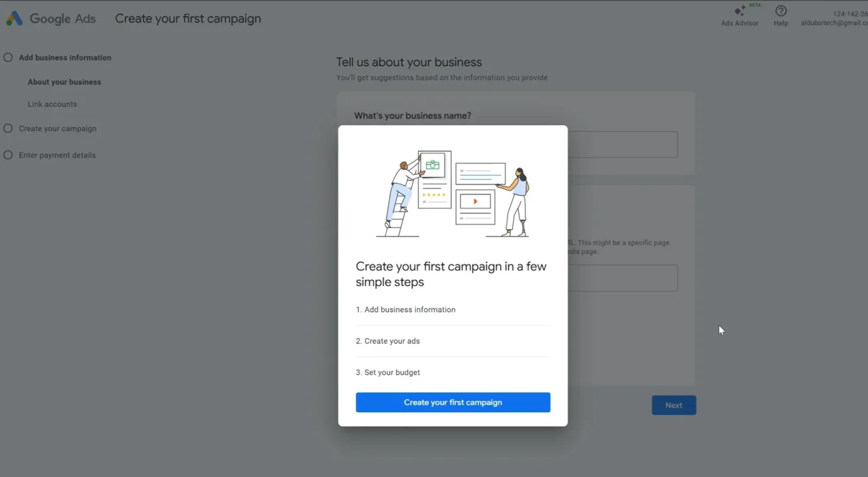Go to the Link accounts sub-step
Image resolution: width=868 pixels, height=477 pixels.
(52, 104)
